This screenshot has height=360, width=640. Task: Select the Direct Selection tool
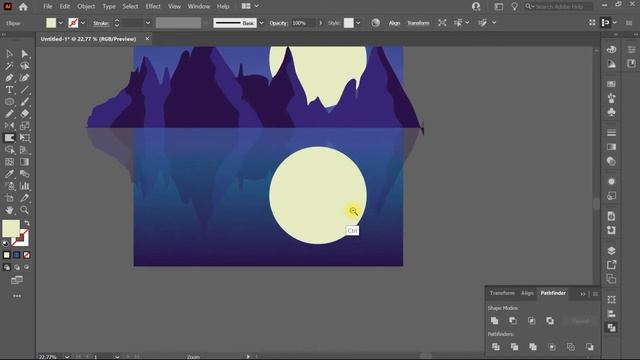24,54
